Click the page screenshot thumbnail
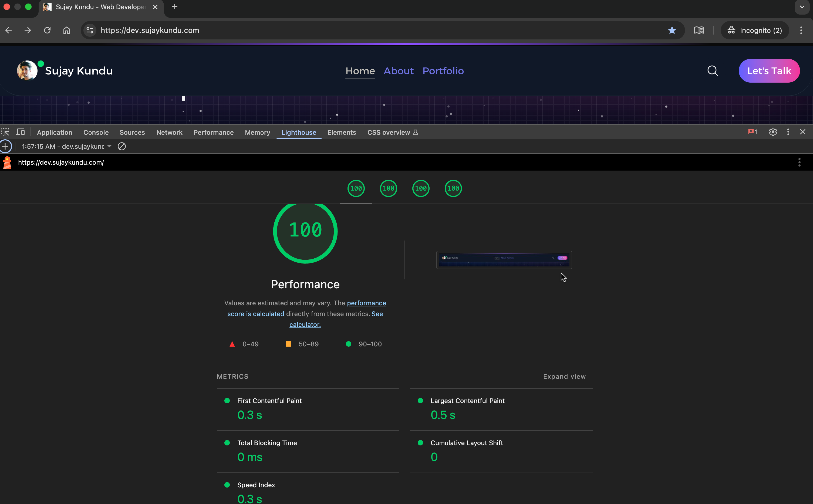The height and width of the screenshot is (504, 813). pyautogui.click(x=504, y=260)
